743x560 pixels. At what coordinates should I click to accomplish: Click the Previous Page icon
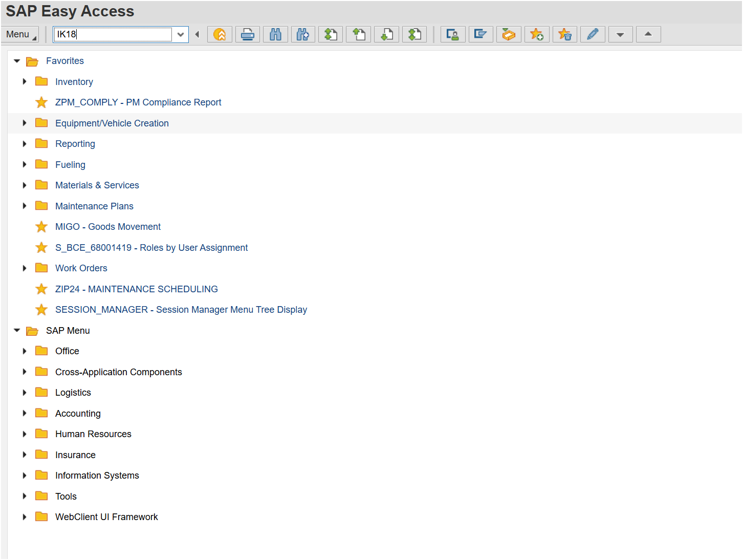pyautogui.click(x=359, y=34)
